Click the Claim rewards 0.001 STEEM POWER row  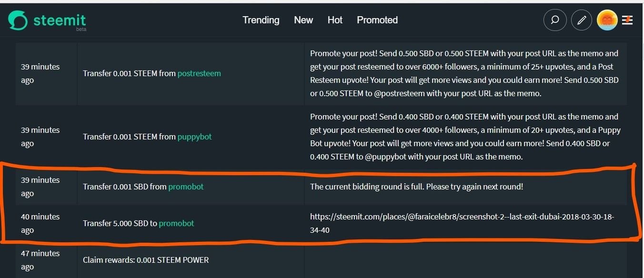(x=146, y=260)
